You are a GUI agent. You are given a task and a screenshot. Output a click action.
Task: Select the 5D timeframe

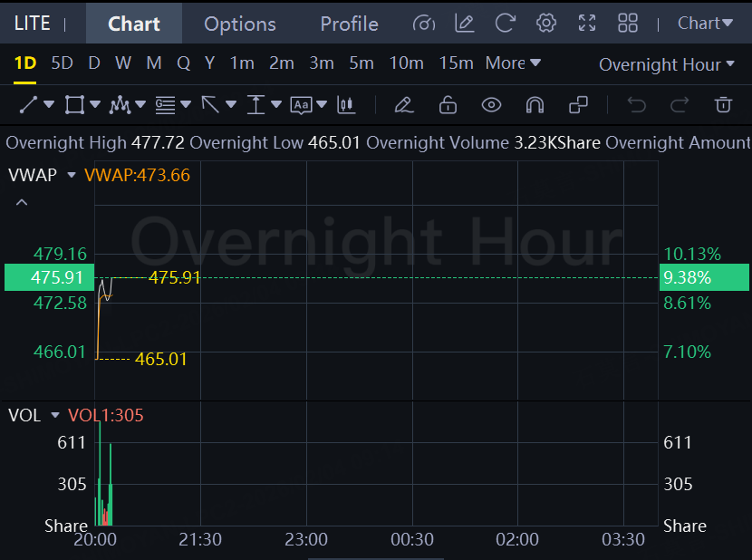[x=62, y=63]
